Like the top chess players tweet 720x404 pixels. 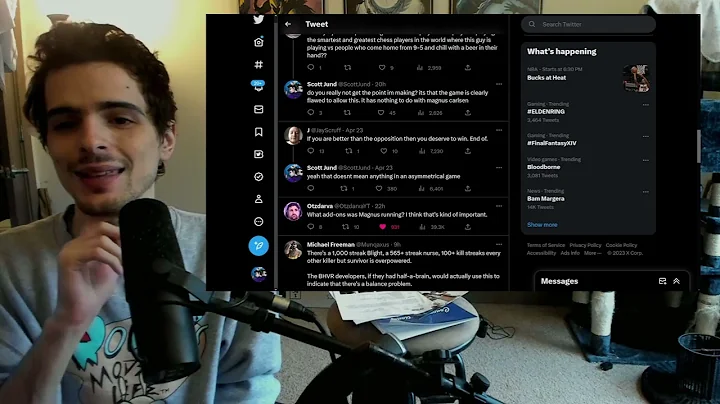pyautogui.click(x=382, y=67)
